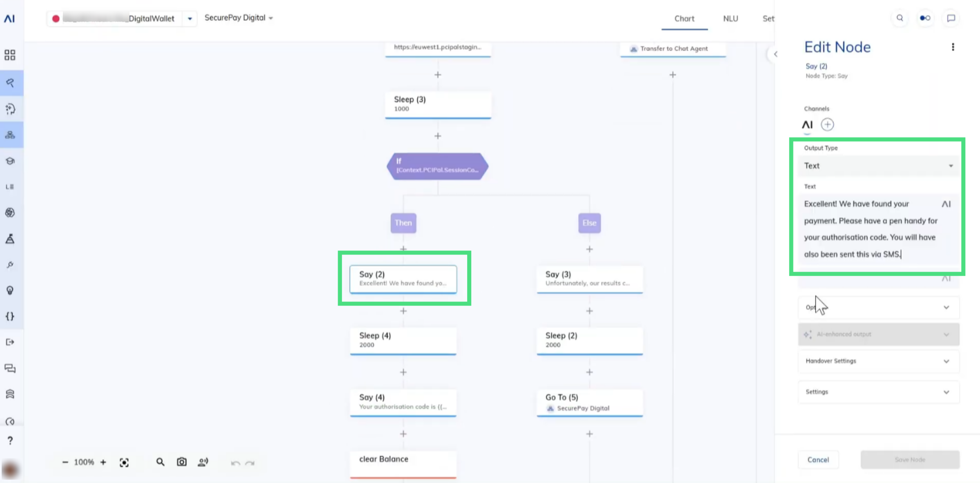Image resolution: width=980 pixels, height=483 pixels.
Task: Click the zoom in plus button
Action: (103, 462)
